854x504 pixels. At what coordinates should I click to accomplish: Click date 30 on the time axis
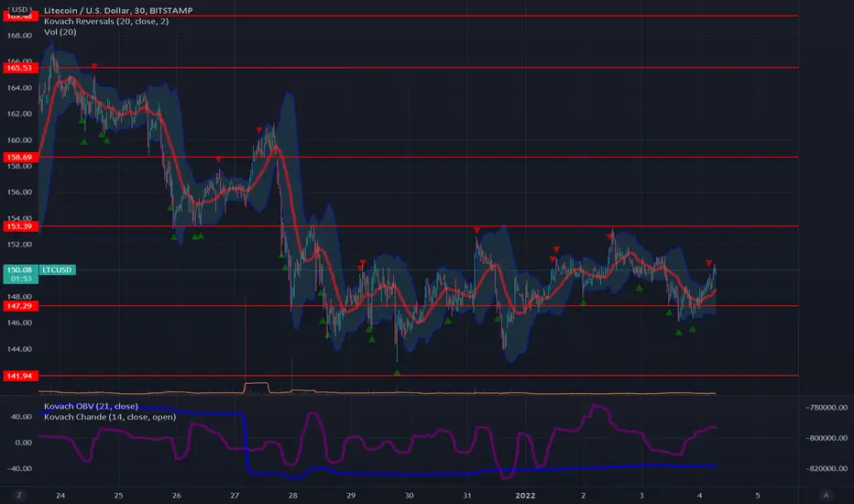pos(409,495)
